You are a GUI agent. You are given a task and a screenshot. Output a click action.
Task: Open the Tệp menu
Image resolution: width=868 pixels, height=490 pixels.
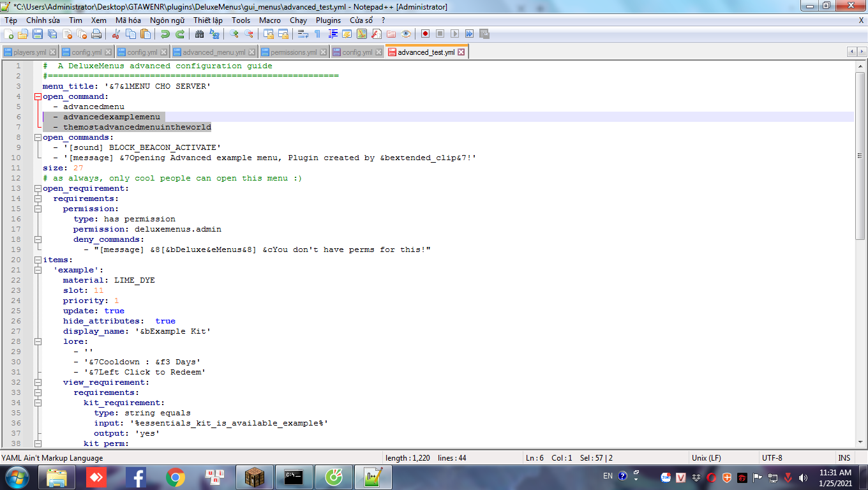[11, 20]
